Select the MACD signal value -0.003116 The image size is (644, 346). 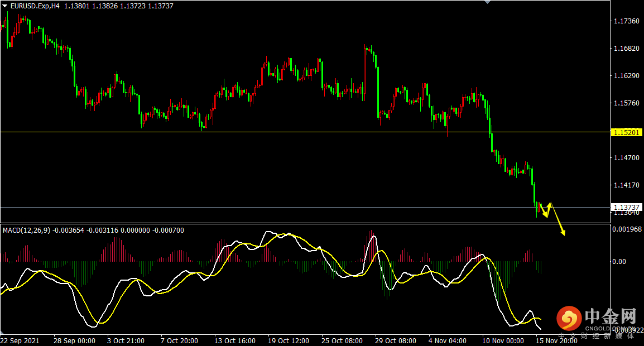[102, 230]
